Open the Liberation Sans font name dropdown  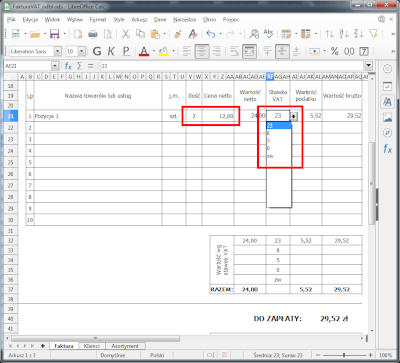point(58,51)
